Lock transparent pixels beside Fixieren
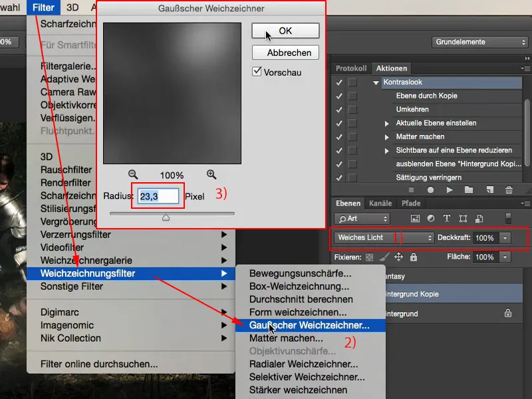Viewport: 532px width, 399px height. [370, 257]
